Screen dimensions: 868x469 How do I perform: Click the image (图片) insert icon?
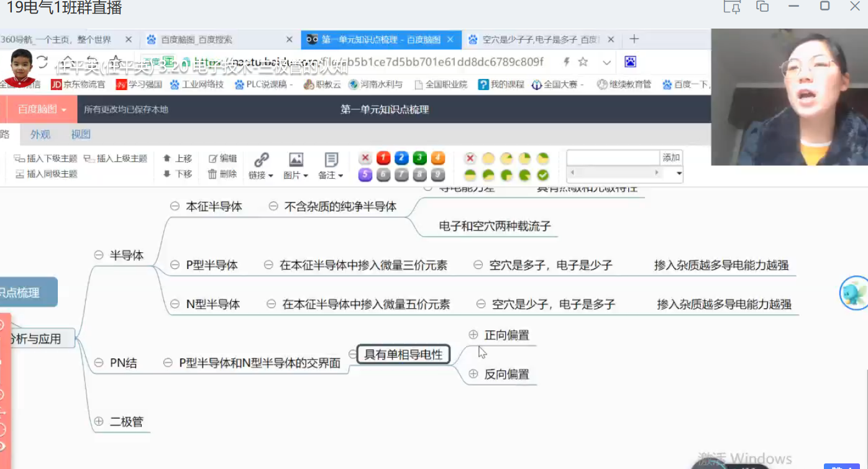pos(296,160)
